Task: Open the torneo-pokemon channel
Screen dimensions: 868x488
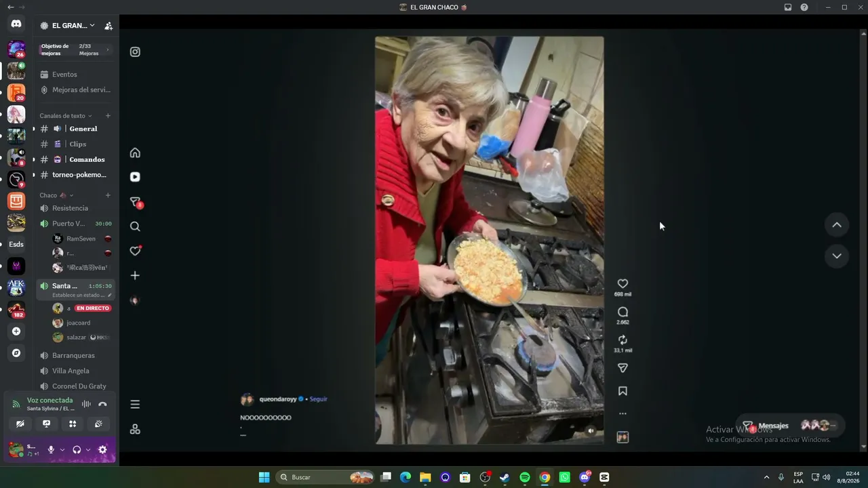Action: coord(75,175)
